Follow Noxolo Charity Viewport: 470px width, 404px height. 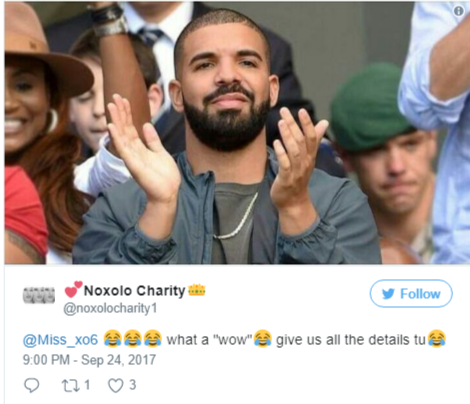pyautogui.click(x=411, y=294)
